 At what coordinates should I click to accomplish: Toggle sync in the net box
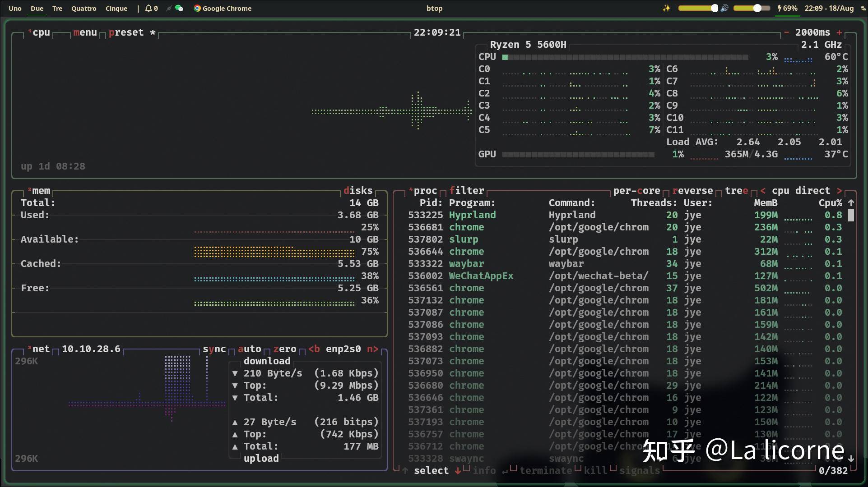point(214,349)
